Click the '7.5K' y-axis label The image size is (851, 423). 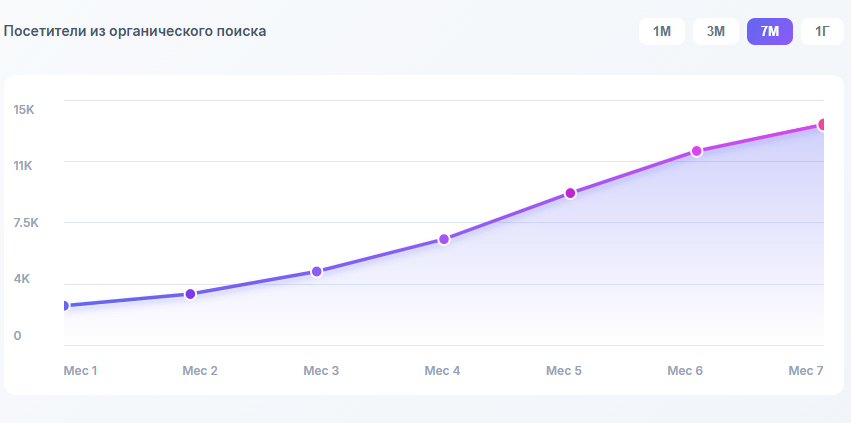[26, 223]
